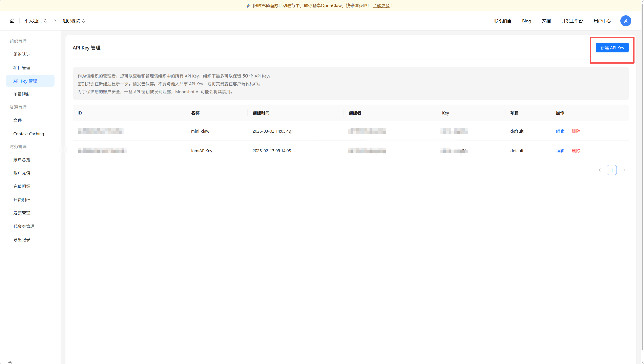Open the Blog link
The height and width of the screenshot is (364, 644).
(526, 21)
